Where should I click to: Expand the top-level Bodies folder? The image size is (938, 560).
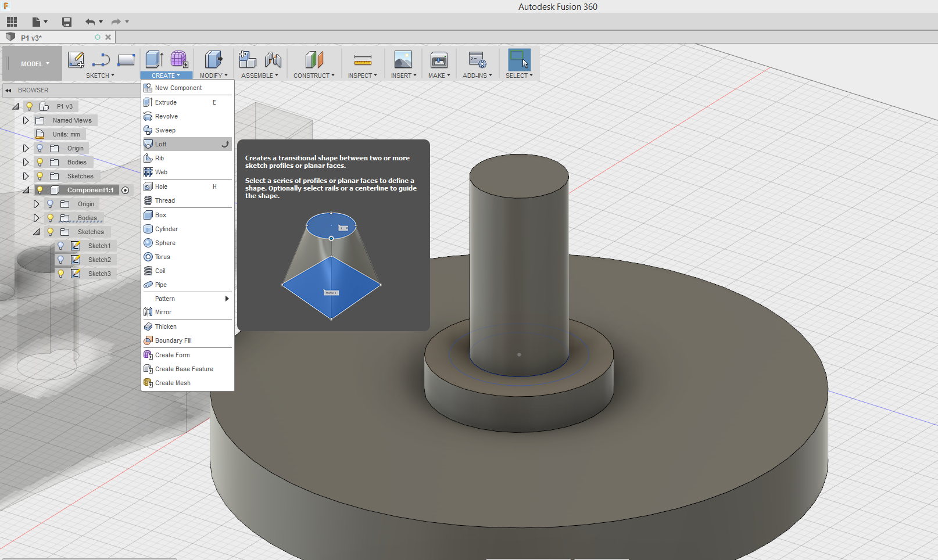(x=26, y=162)
